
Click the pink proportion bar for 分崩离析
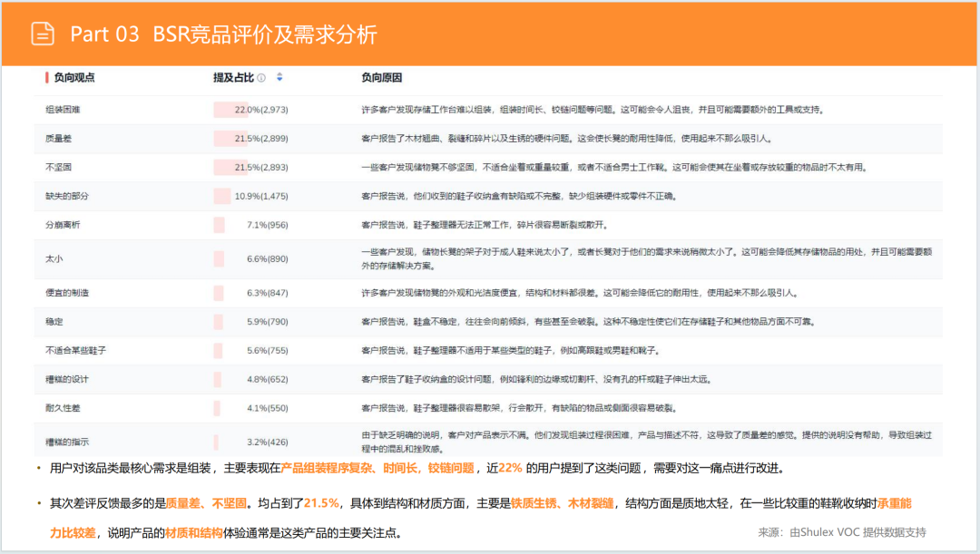219,224
